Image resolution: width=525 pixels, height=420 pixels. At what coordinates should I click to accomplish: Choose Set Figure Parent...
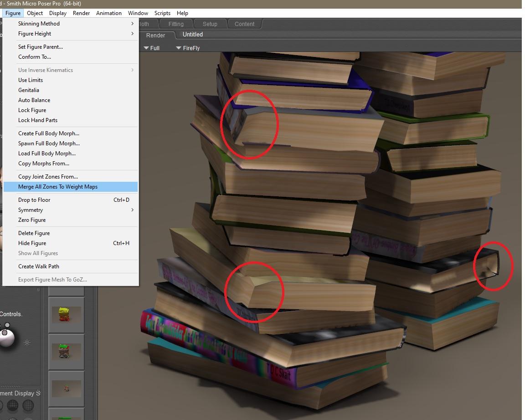pos(71,47)
